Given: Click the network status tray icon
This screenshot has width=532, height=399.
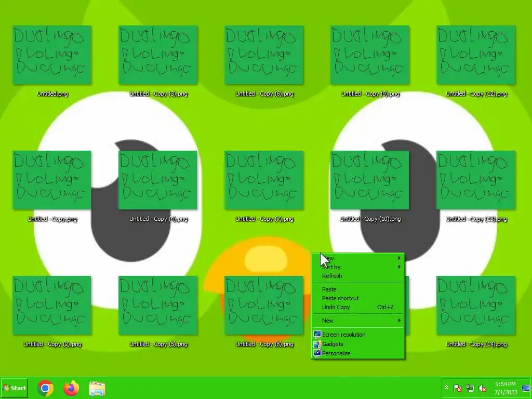Looking at the screenshot, I should (x=470, y=388).
